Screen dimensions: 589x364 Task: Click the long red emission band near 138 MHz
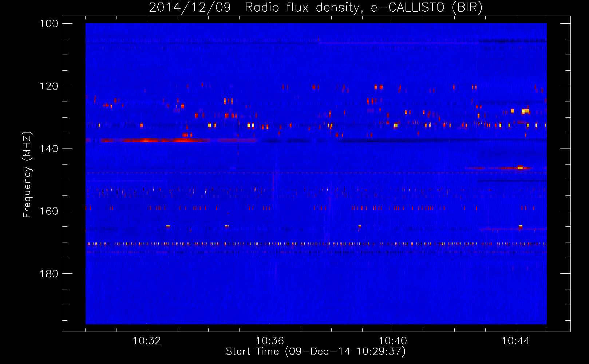pyautogui.click(x=172, y=140)
